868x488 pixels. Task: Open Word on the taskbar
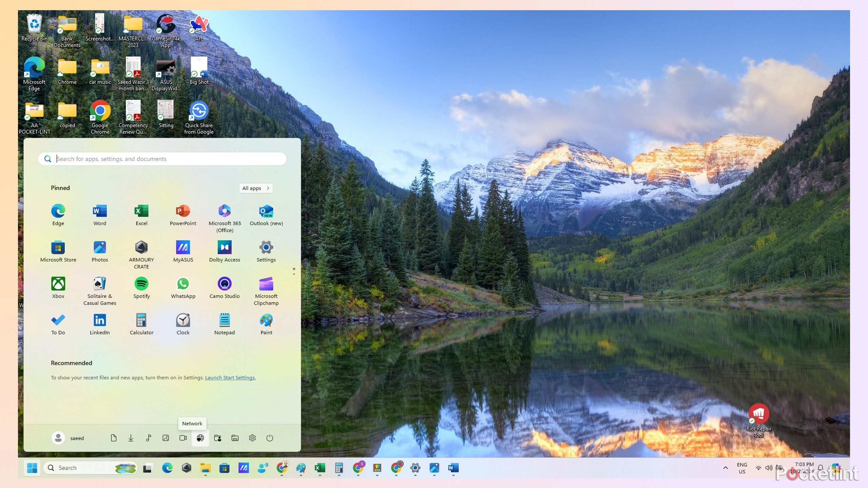(x=453, y=468)
